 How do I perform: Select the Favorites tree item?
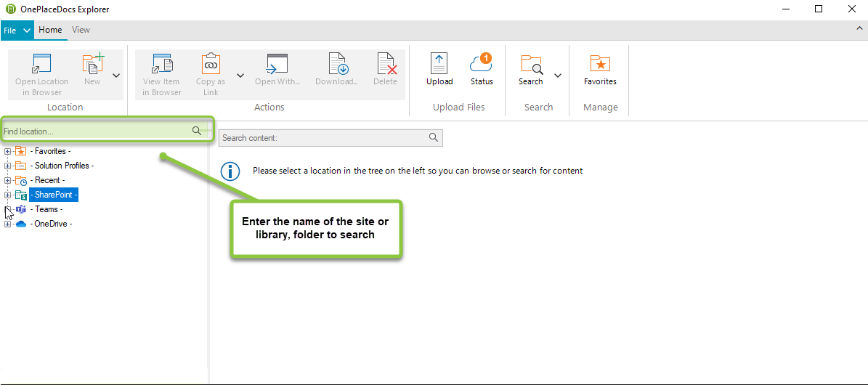[x=50, y=151]
